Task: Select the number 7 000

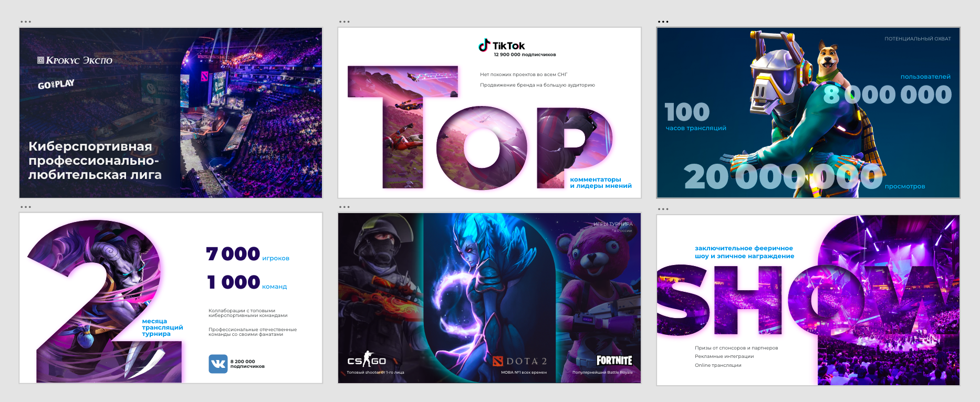Action: (x=233, y=254)
